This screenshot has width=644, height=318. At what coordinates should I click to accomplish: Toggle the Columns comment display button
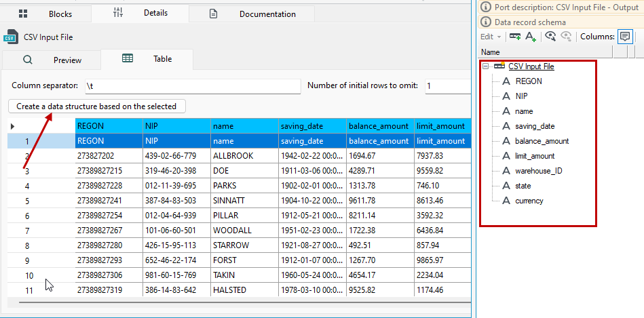pos(625,37)
